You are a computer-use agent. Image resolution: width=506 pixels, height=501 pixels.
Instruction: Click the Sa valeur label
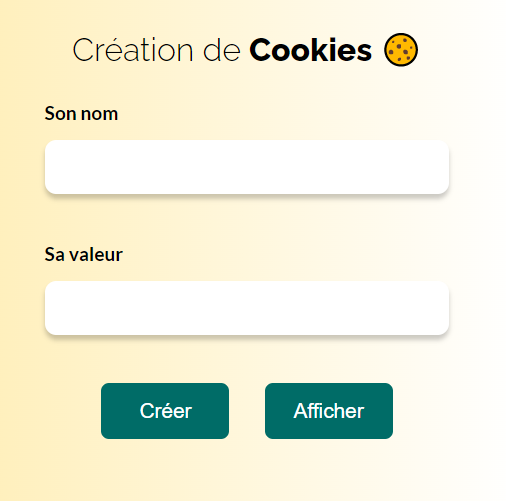click(84, 255)
